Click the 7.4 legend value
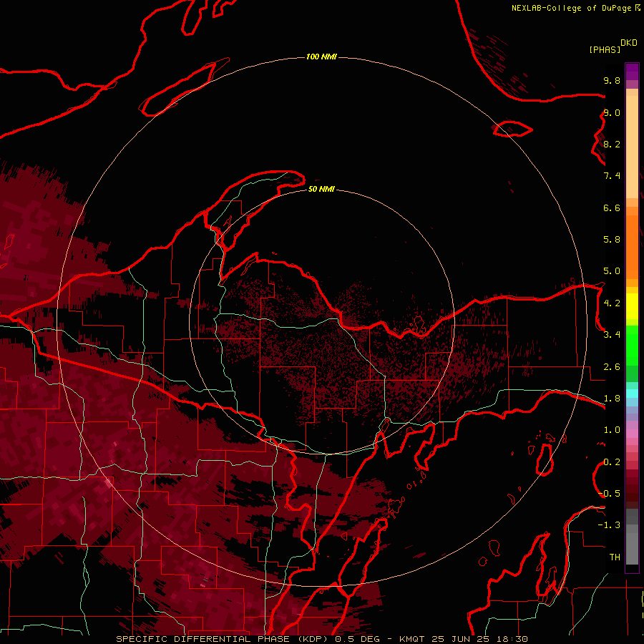Viewport: 644px width, 644px height. tap(612, 176)
